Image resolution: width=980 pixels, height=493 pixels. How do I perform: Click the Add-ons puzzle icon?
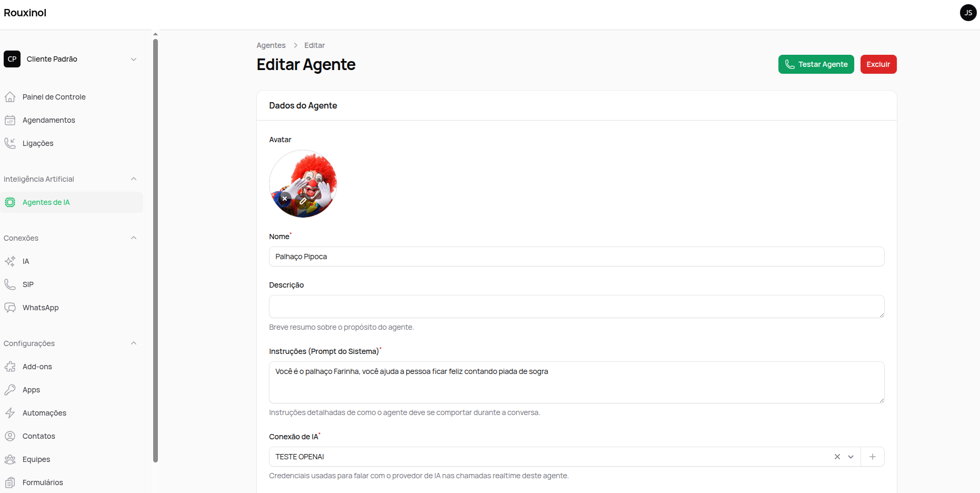(10, 367)
